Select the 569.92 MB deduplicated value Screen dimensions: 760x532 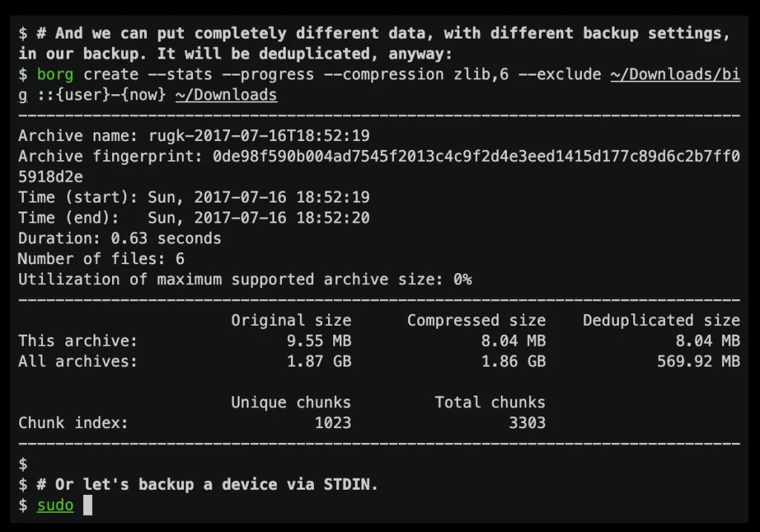click(698, 362)
